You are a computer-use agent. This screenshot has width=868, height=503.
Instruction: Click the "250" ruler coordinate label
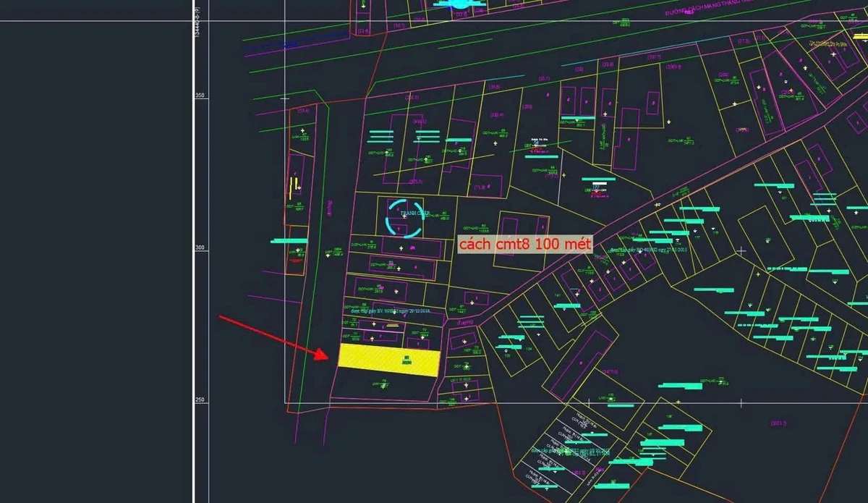(201, 400)
